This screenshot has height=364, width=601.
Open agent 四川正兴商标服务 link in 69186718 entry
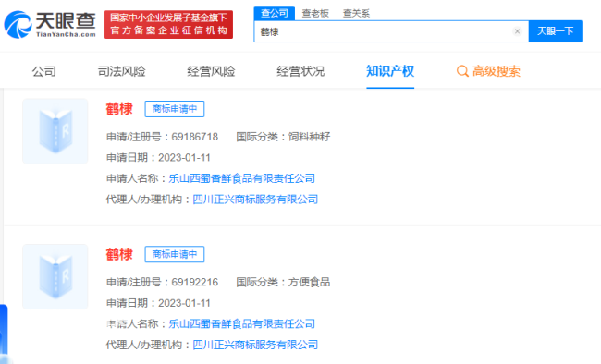point(255,200)
